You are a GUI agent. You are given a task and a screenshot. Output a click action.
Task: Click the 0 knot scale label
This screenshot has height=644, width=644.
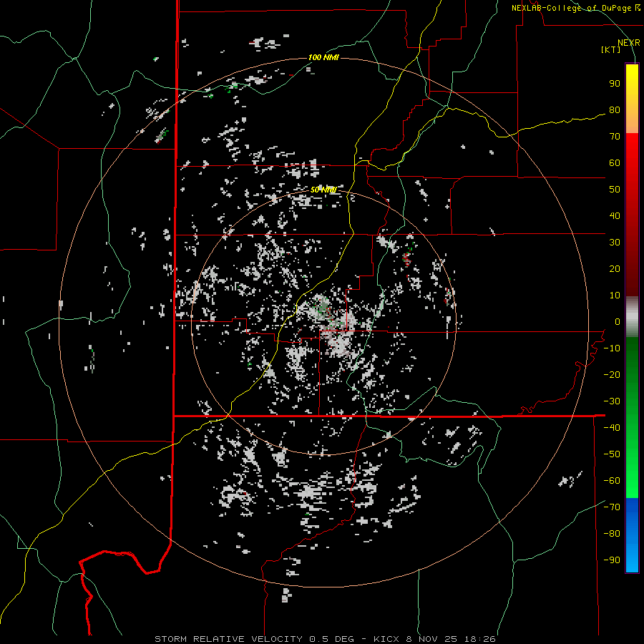[618, 321]
